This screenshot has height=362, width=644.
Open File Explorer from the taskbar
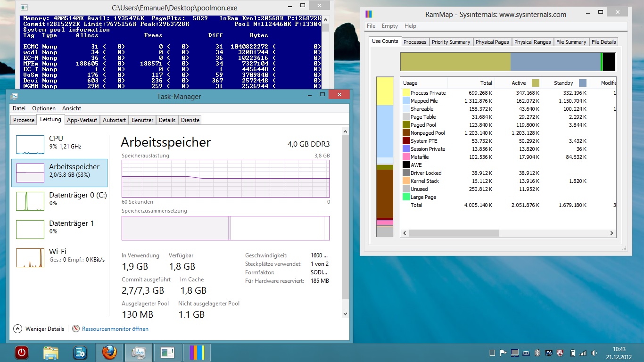click(50, 353)
